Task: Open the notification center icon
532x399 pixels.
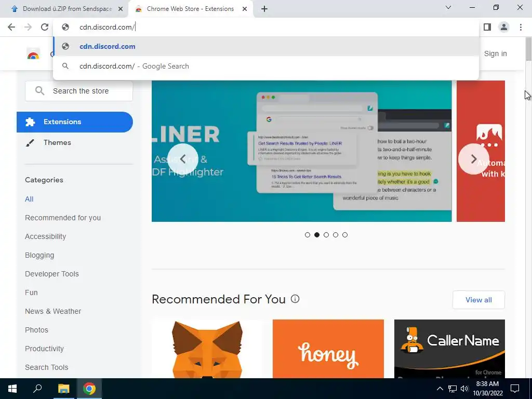Action: (x=515, y=389)
